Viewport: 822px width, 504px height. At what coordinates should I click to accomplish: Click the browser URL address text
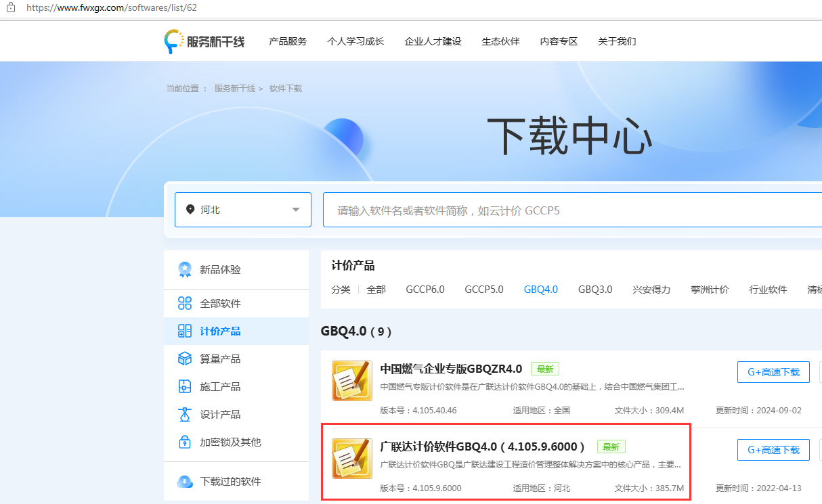click(112, 7)
